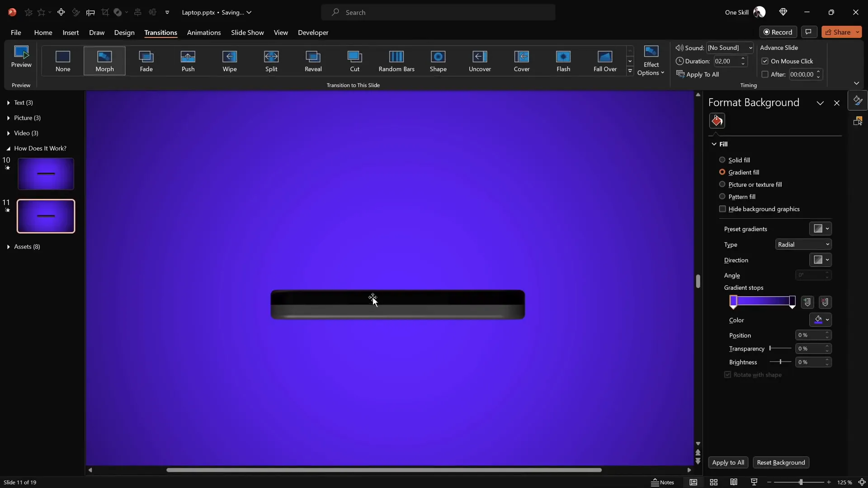Remove the selected gradient stop
Image resolution: width=868 pixels, height=488 pixels.
point(826,302)
